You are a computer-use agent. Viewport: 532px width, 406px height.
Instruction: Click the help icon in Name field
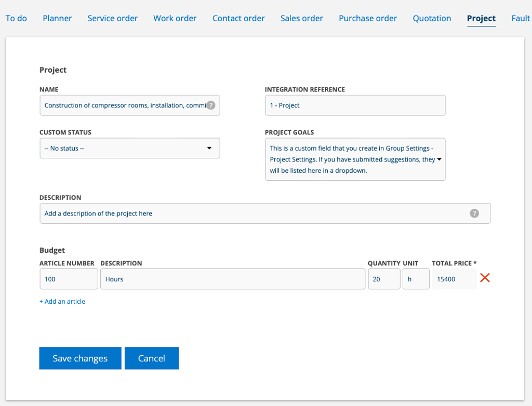211,105
